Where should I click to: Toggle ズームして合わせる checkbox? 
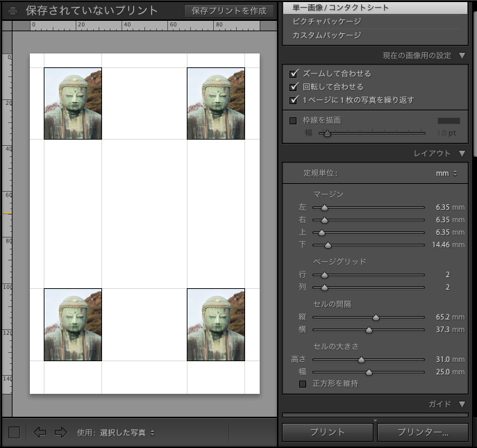click(x=294, y=74)
